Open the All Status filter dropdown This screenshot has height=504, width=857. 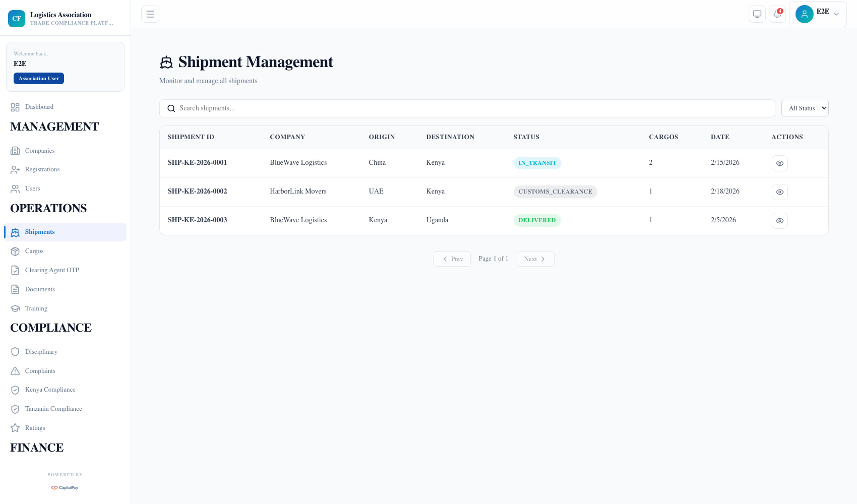point(805,108)
